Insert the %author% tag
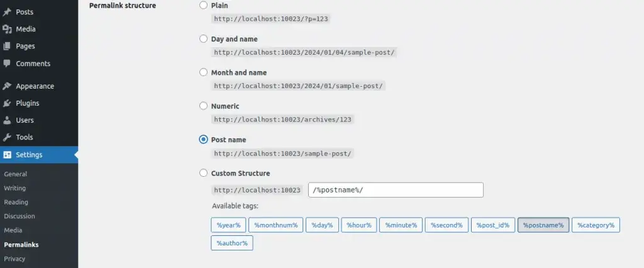The width and height of the screenshot is (644, 268). click(232, 243)
